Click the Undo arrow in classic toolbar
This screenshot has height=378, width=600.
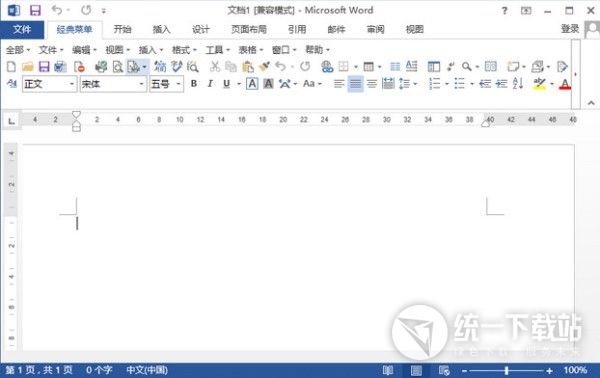(x=280, y=67)
